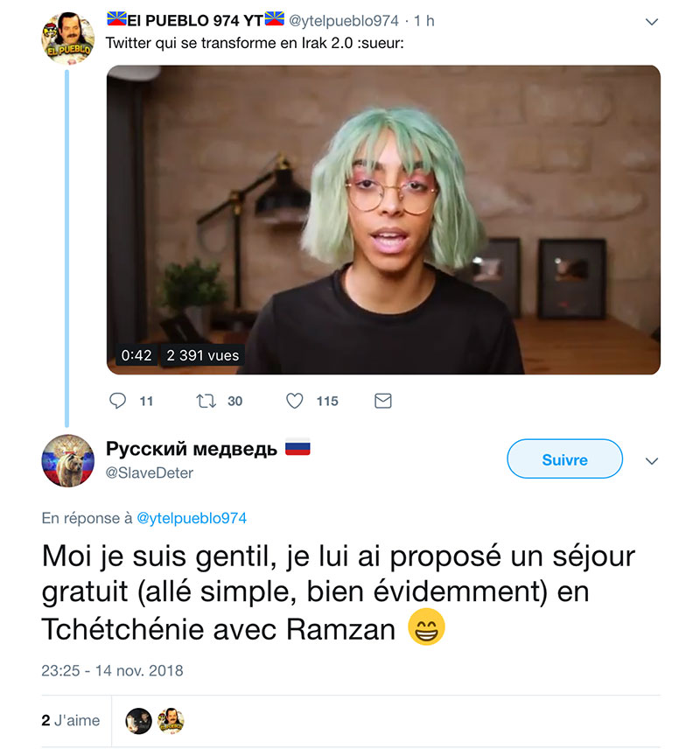Image resolution: width=700 pixels, height=756 pixels.
Task: Open Русский медведь bear avatar
Action: coord(67,460)
